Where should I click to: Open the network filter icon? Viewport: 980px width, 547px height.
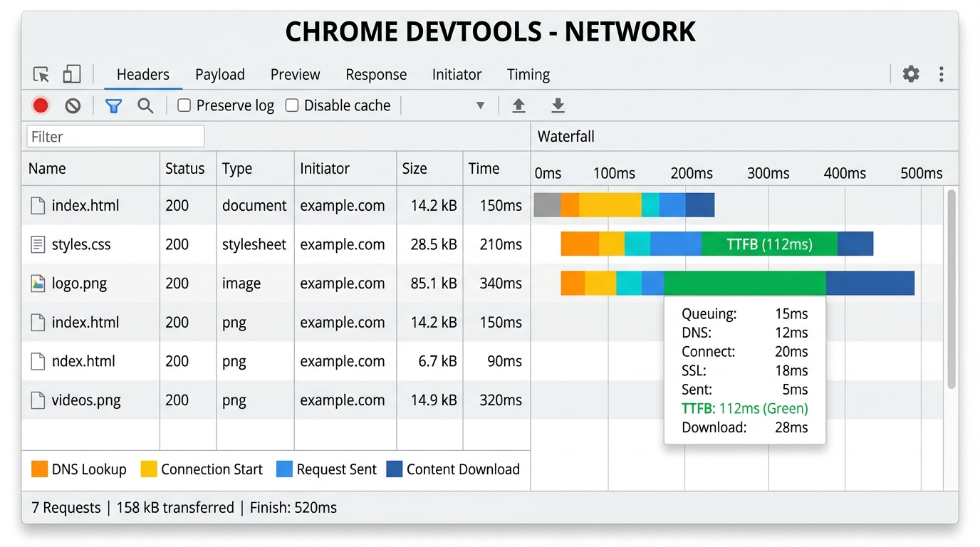point(113,105)
